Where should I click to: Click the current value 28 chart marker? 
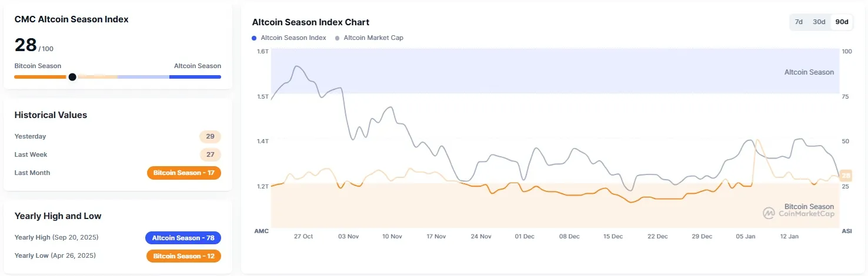846,175
